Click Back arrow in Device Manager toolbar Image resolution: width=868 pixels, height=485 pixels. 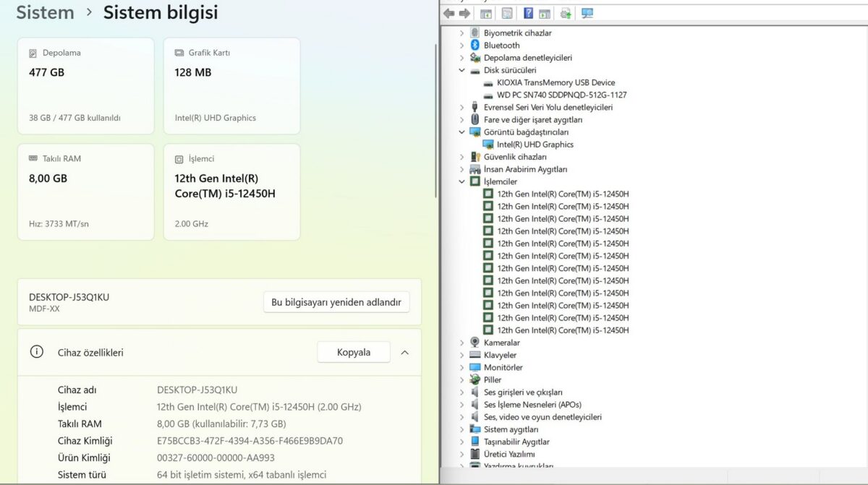[449, 13]
